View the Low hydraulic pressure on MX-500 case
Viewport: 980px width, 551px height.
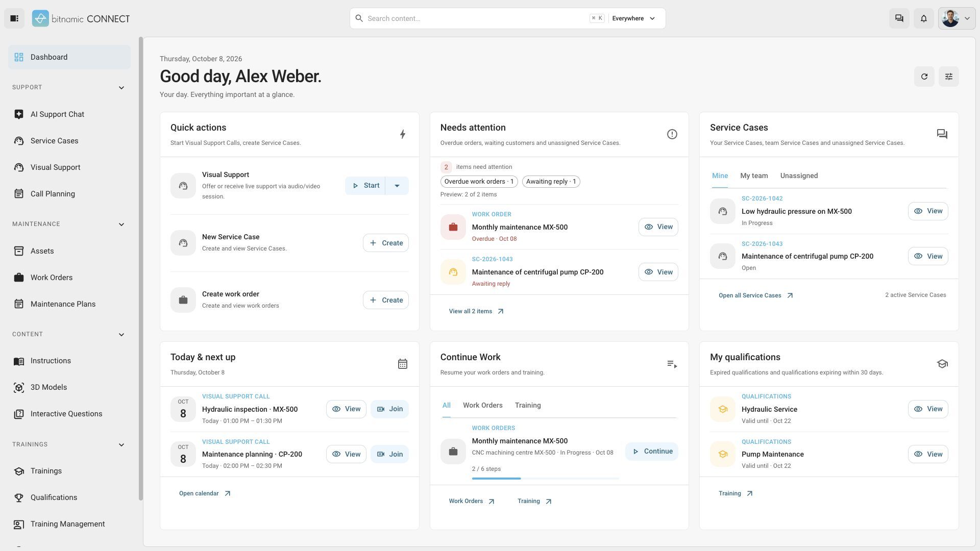coord(927,211)
